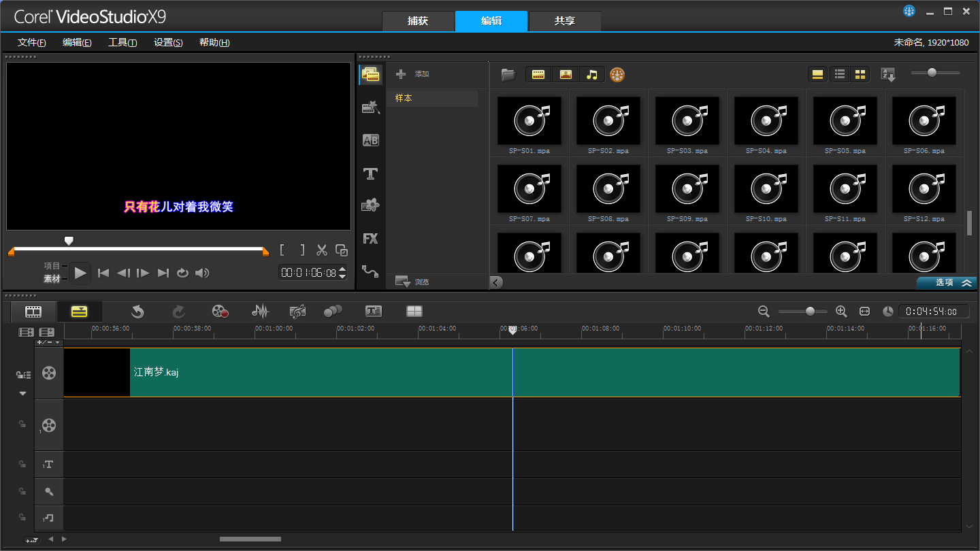
Task: Open the Subtitle Editor
Action: pos(374,312)
